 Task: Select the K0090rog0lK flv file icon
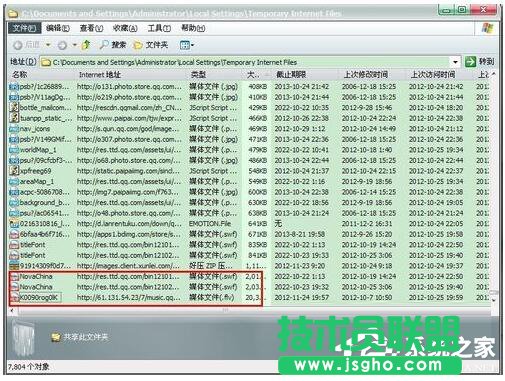click(x=14, y=297)
